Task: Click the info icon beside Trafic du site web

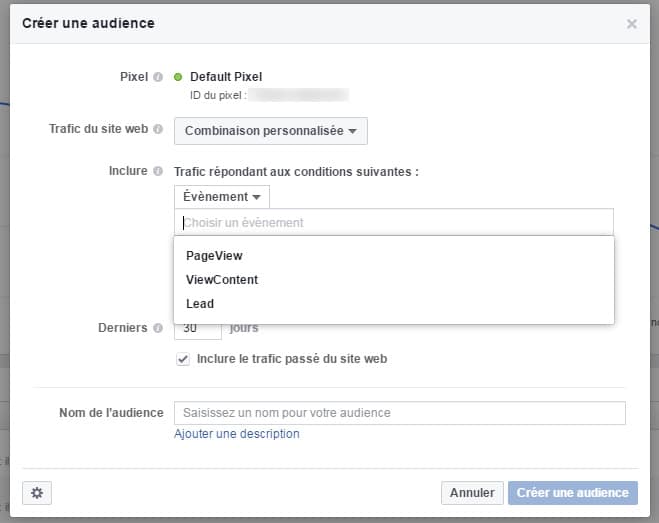Action: click(x=158, y=129)
